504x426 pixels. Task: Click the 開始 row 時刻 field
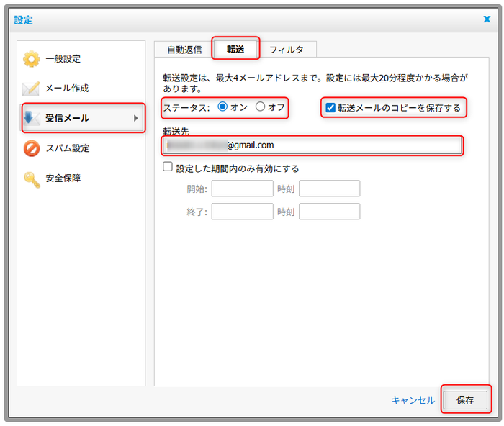point(330,189)
